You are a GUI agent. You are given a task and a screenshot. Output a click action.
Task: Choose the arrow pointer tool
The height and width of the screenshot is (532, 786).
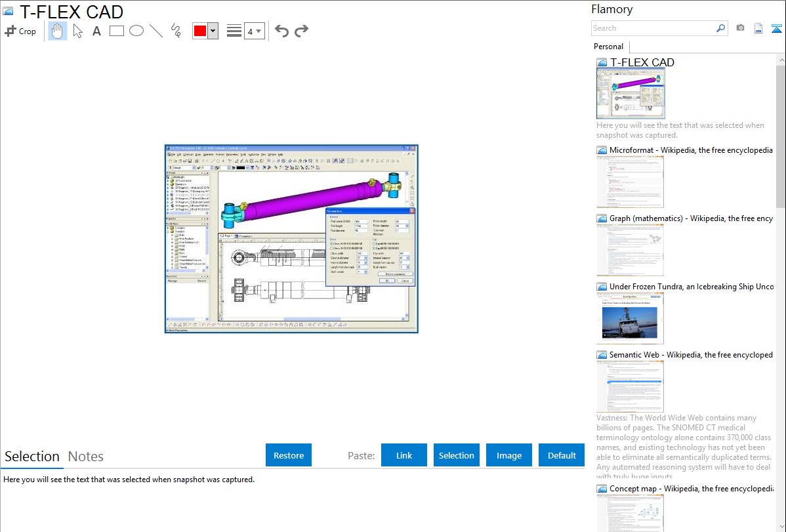77,31
